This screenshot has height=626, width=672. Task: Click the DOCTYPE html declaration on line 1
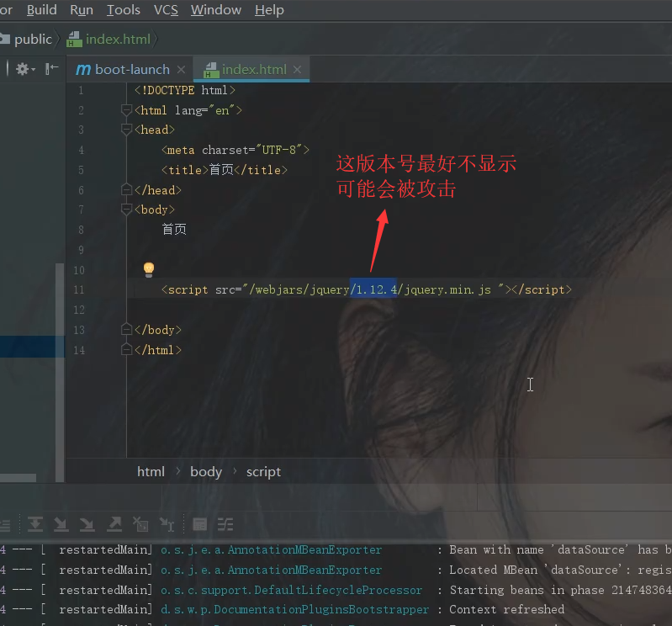tap(185, 90)
